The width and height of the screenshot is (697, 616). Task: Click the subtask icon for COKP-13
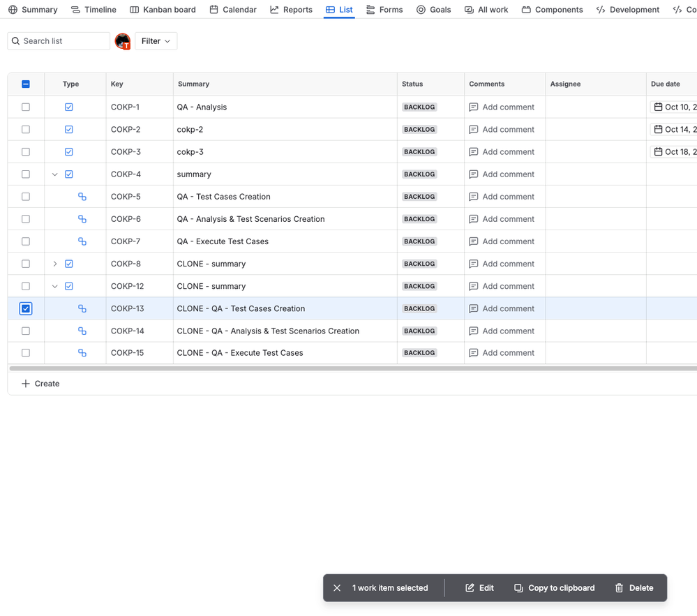pyautogui.click(x=82, y=308)
